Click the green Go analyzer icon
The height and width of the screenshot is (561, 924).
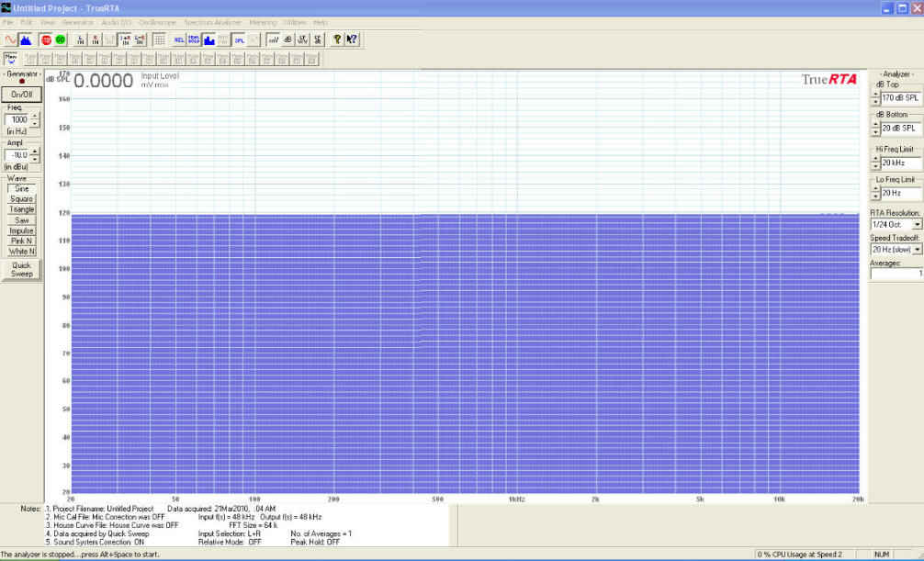click(60, 40)
